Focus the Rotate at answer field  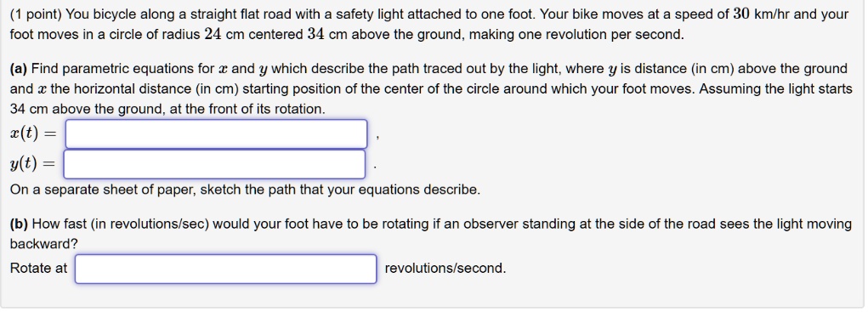tap(226, 269)
